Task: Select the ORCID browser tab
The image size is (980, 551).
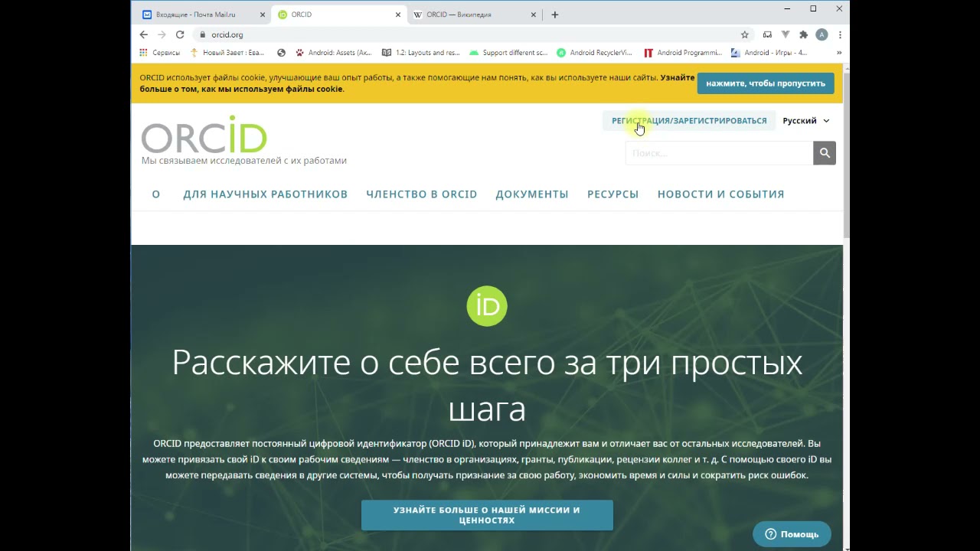Action: click(338, 15)
